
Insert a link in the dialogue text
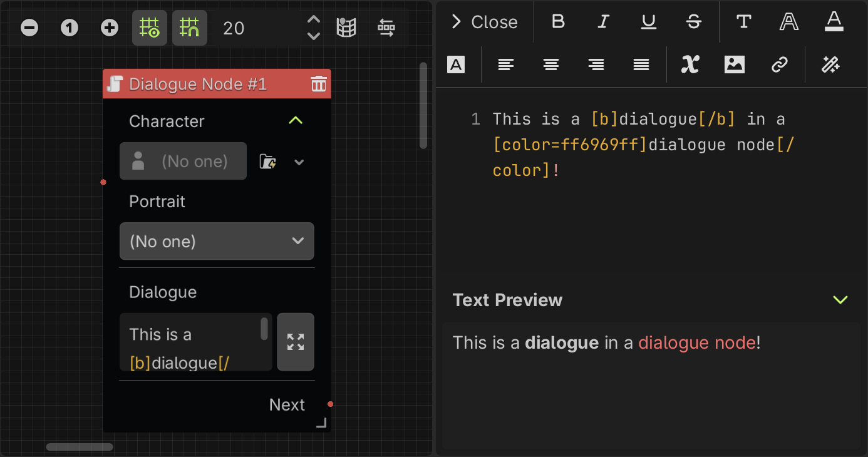(780, 64)
